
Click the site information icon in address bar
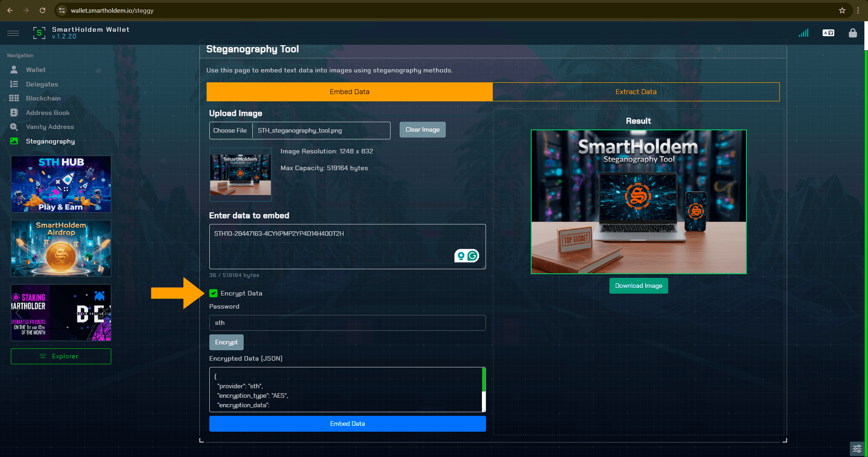62,10
